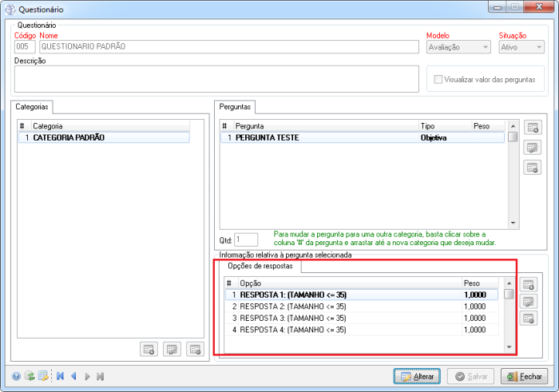Viewport: 559px width, 392px height.
Task: Click the add question icon beside Perguntas list
Action: pos(533,128)
